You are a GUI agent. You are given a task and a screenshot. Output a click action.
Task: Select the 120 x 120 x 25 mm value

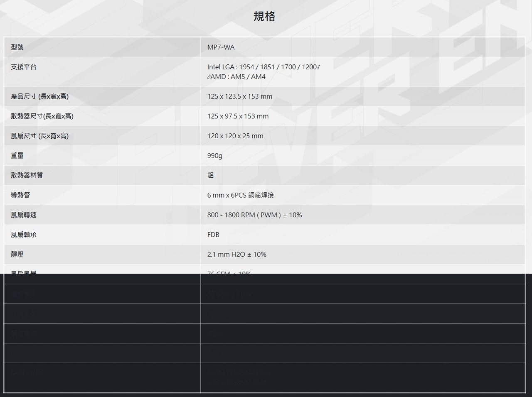[235, 136]
